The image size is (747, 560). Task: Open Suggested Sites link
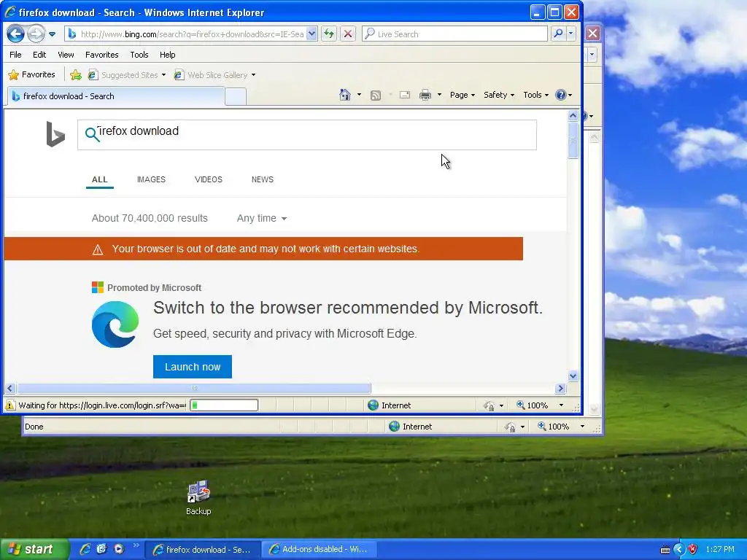tap(127, 75)
